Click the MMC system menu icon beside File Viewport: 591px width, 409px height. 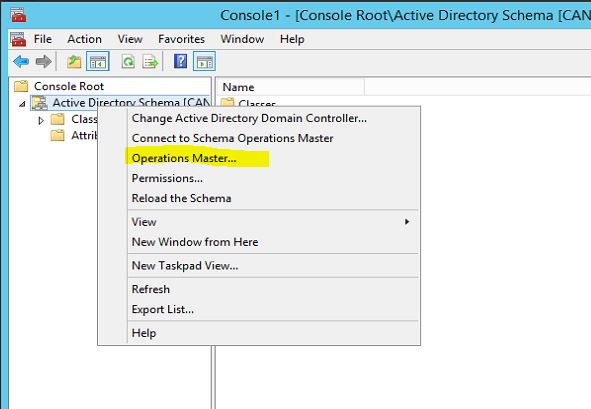[18, 39]
